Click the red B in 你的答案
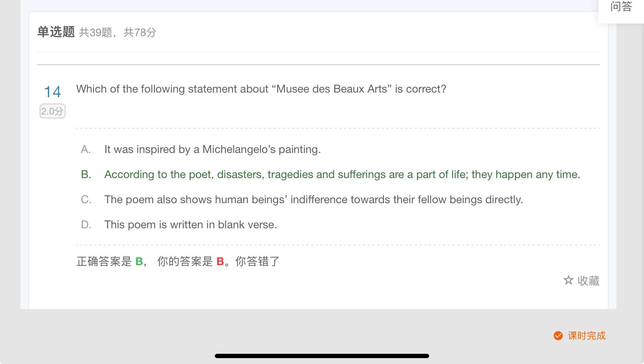The height and width of the screenshot is (364, 644). 220,261
